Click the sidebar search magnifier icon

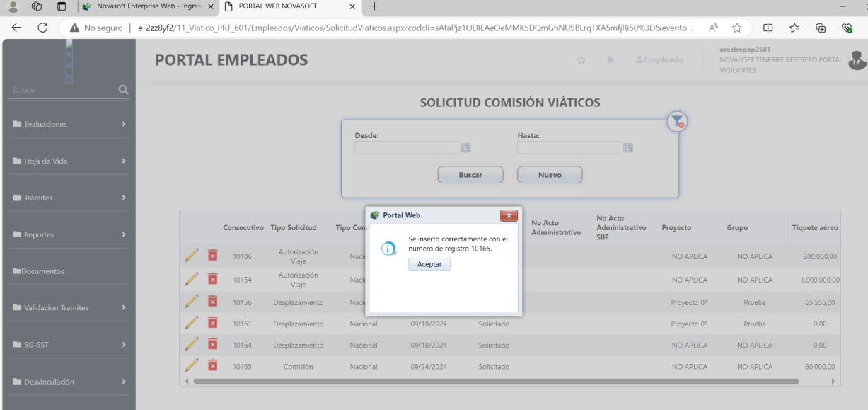click(x=124, y=90)
